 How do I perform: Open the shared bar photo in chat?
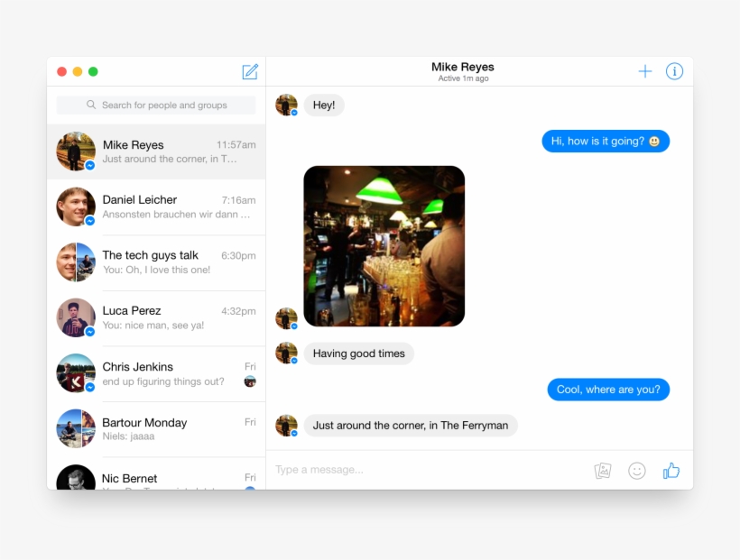tap(384, 246)
